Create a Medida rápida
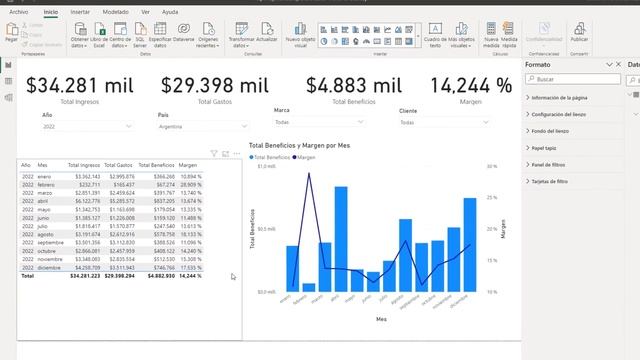Screen dimensions: 640x360 [509, 35]
